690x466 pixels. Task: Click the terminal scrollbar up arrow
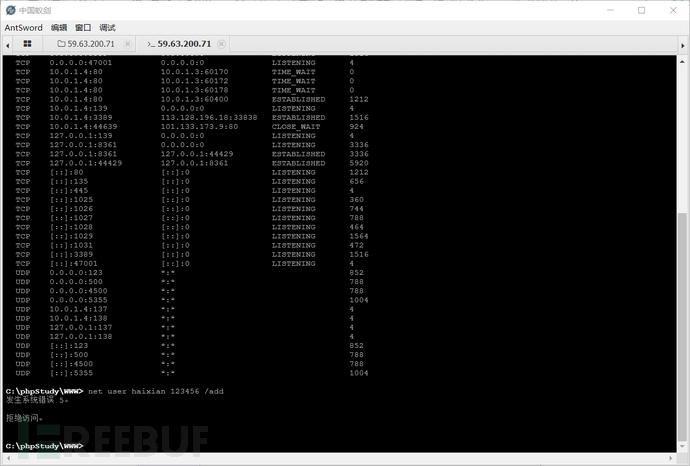(683, 62)
